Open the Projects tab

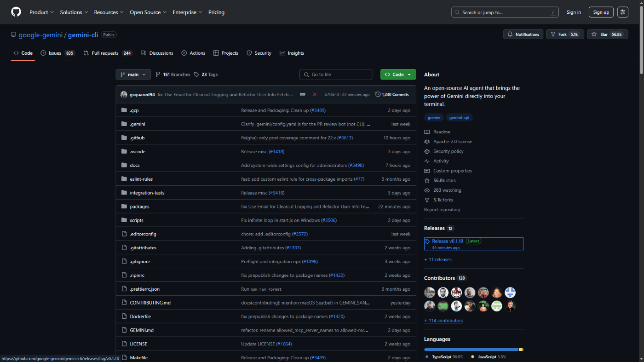tap(225, 53)
